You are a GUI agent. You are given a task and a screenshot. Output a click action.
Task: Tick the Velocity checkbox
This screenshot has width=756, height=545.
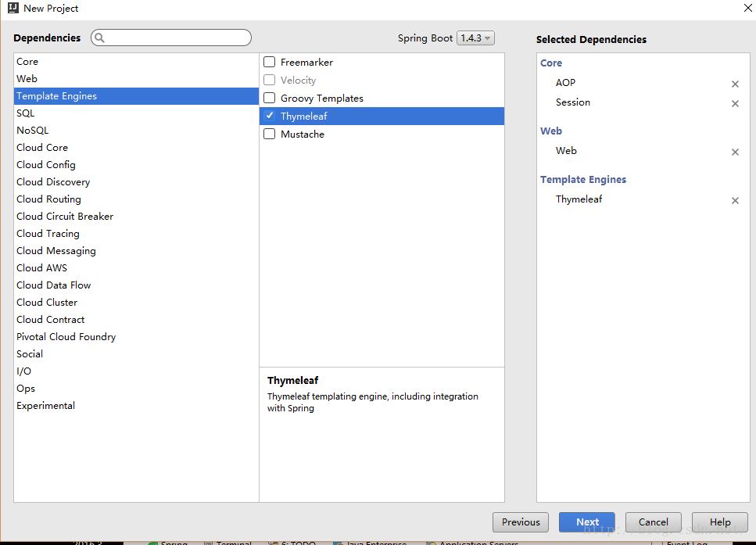tap(270, 80)
